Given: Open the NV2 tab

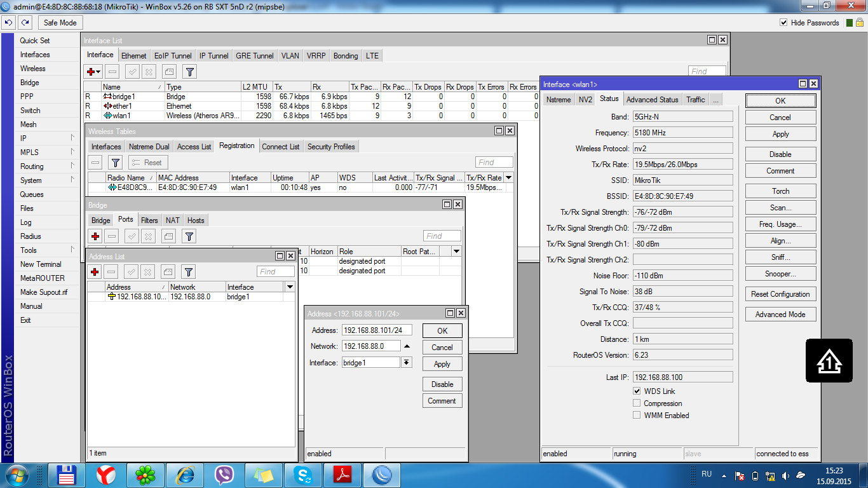Looking at the screenshot, I should click(x=585, y=100).
